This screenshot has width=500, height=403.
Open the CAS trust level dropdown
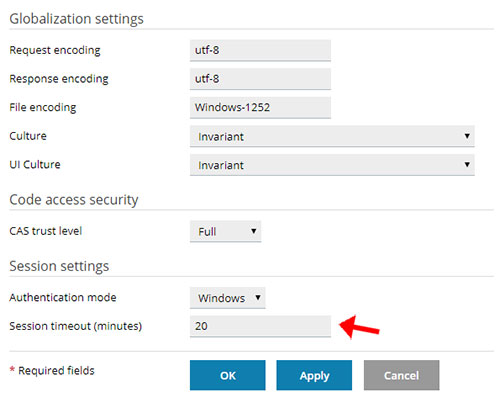(225, 231)
